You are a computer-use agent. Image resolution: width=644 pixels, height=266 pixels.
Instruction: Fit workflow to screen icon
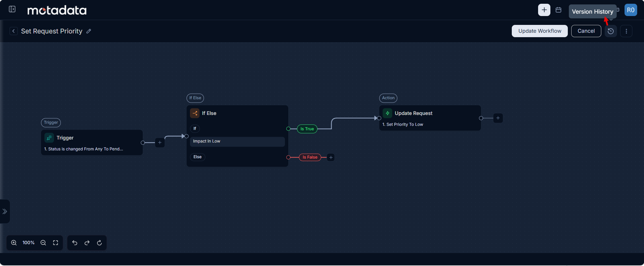coord(56,243)
